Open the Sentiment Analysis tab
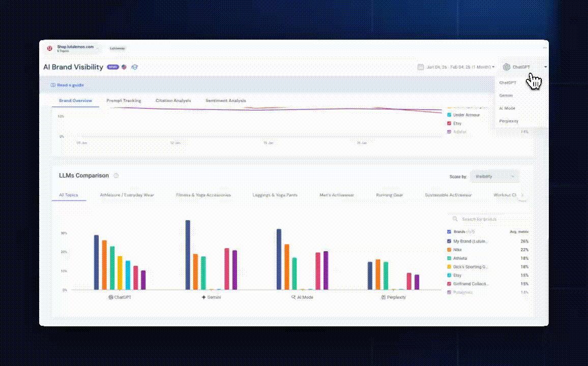 click(x=226, y=101)
